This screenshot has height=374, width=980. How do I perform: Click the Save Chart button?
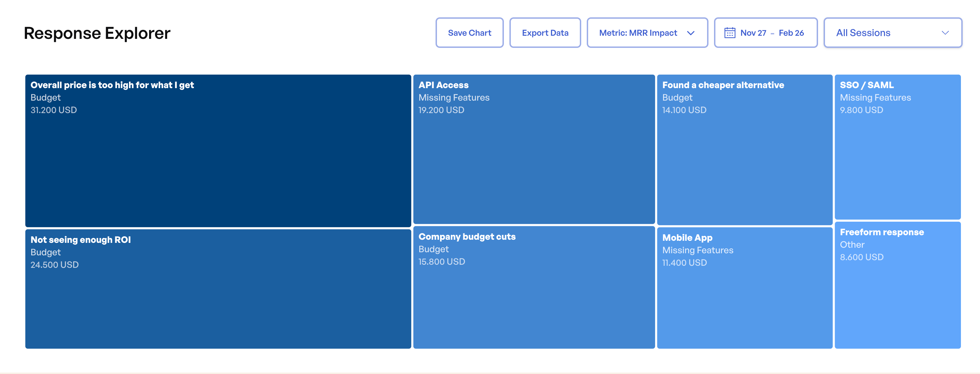pos(470,33)
